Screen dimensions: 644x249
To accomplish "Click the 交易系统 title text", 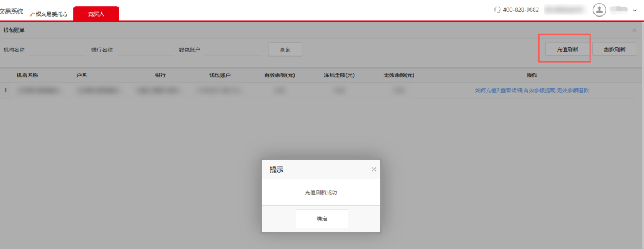I will pyautogui.click(x=11, y=11).
